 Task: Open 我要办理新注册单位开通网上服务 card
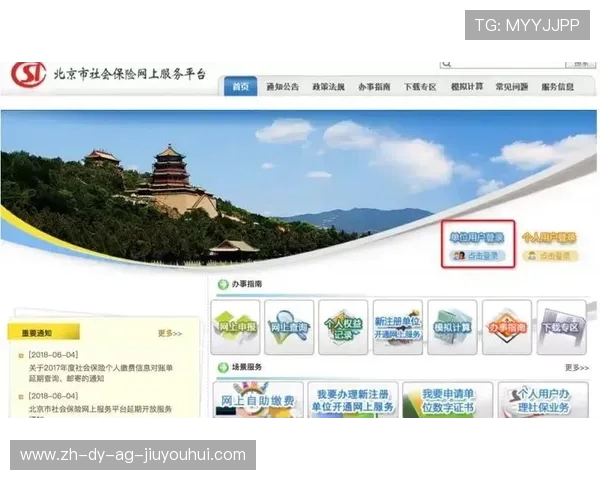[x=353, y=400]
